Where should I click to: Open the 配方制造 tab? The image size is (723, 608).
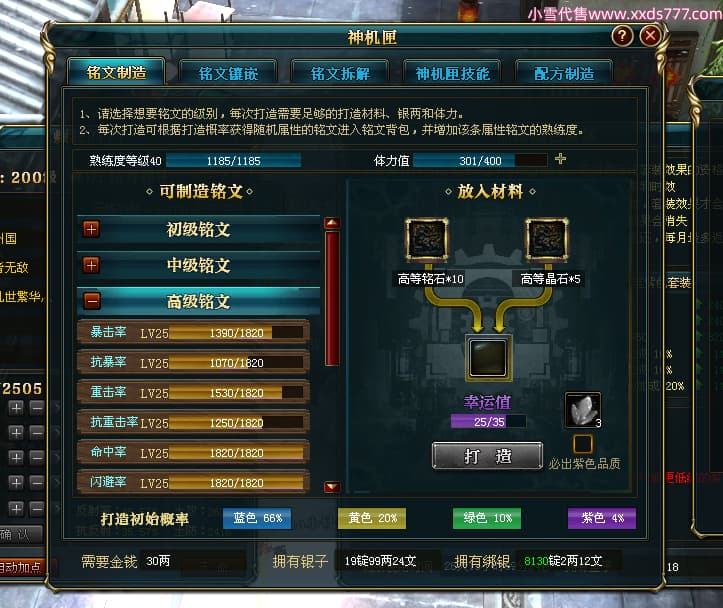coord(563,73)
